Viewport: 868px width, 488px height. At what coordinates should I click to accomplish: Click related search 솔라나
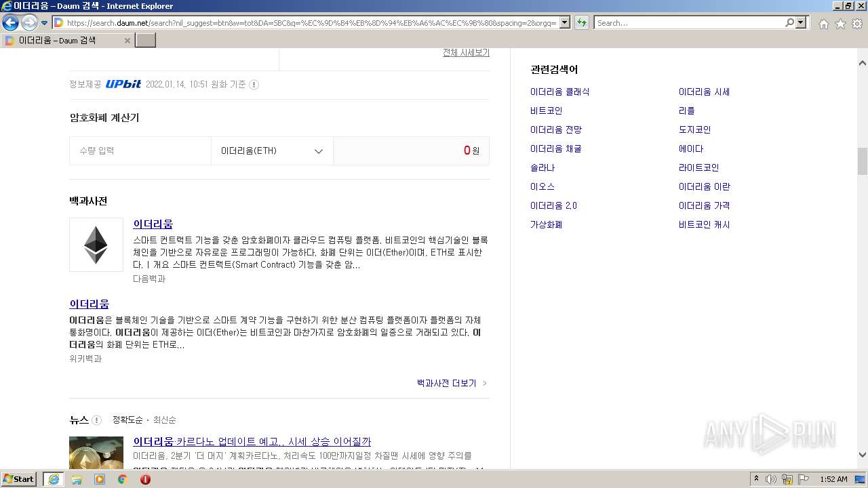[542, 167]
